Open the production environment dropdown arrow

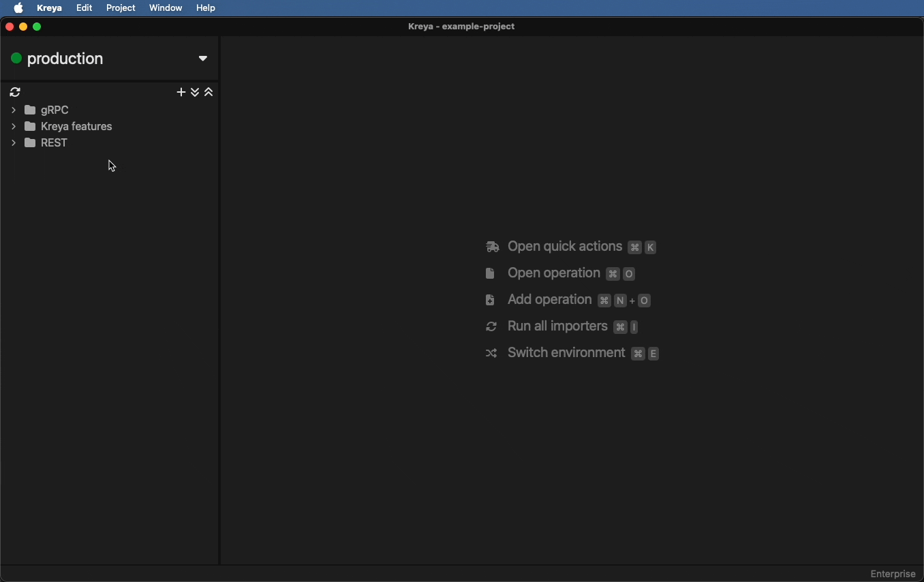pyautogui.click(x=203, y=59)
